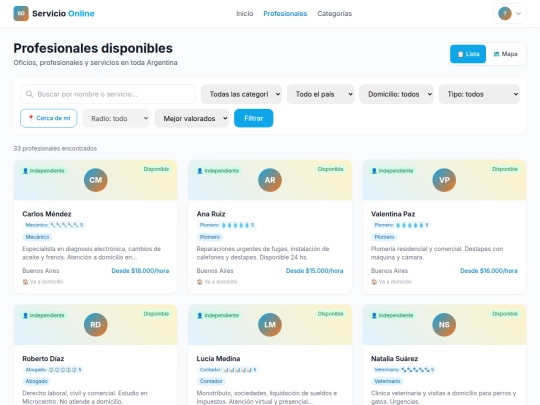Screen dimensions: 540x405
Task: Click the house icon on Ana Ruiz card
Action: tap(200, 282)
